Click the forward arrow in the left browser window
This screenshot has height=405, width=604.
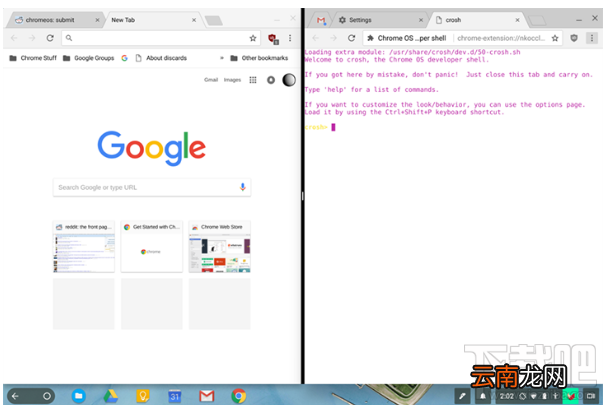[32, 38]
